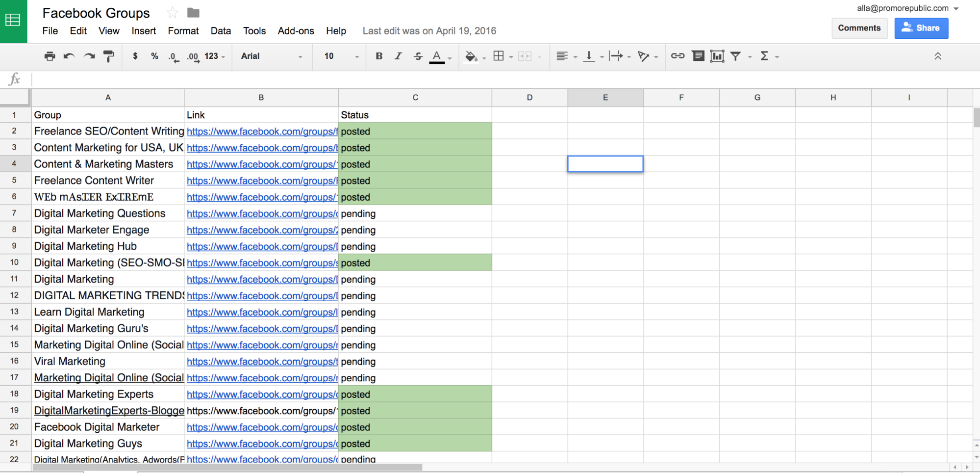Select 'Digital Marketing Guys' cell
Image resolution: width=980 pixels, height=473 pixels.
[108, 444]
